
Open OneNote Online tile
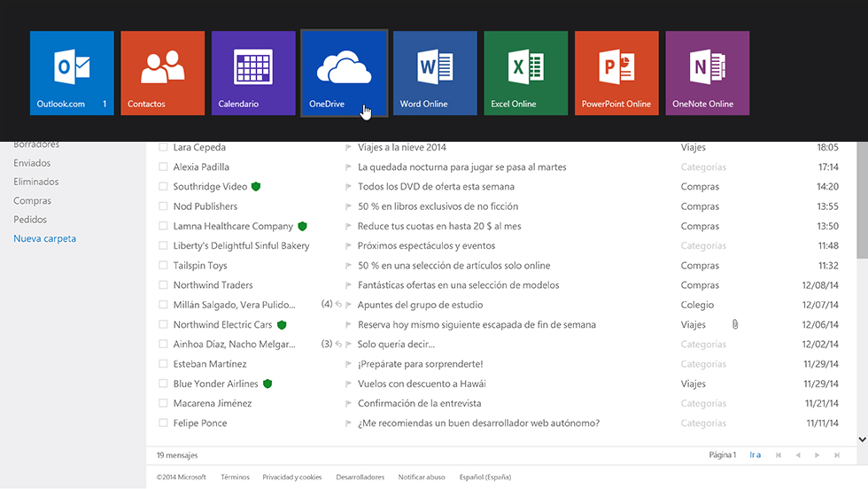[708, 74]
